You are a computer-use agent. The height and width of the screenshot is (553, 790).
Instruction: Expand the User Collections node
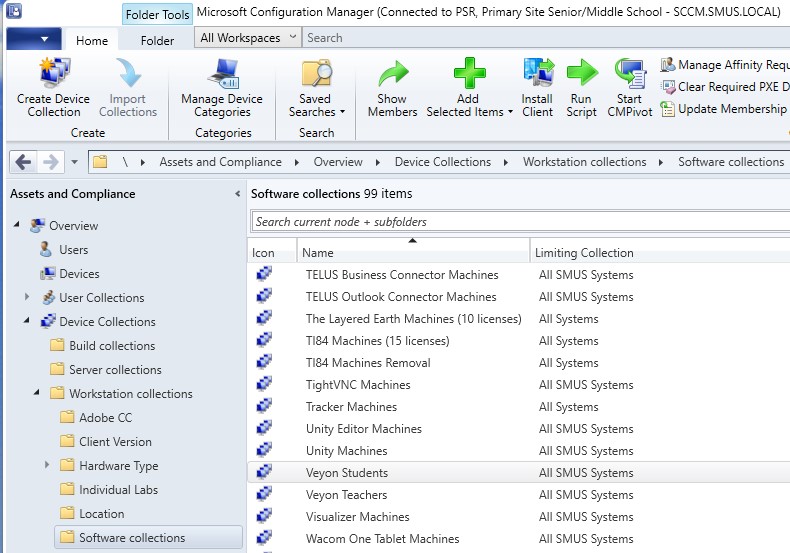point(27,297)
